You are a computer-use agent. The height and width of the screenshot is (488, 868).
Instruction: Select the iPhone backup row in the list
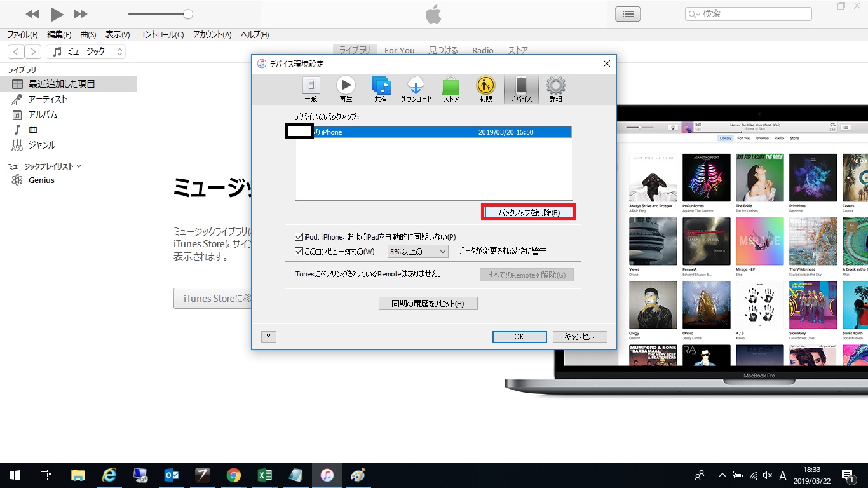(433, 132)
